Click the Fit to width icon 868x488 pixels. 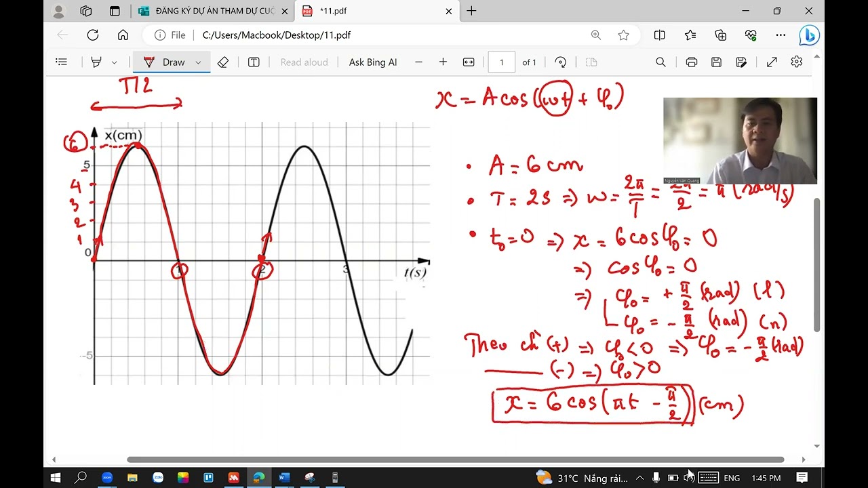coord(469,62)
